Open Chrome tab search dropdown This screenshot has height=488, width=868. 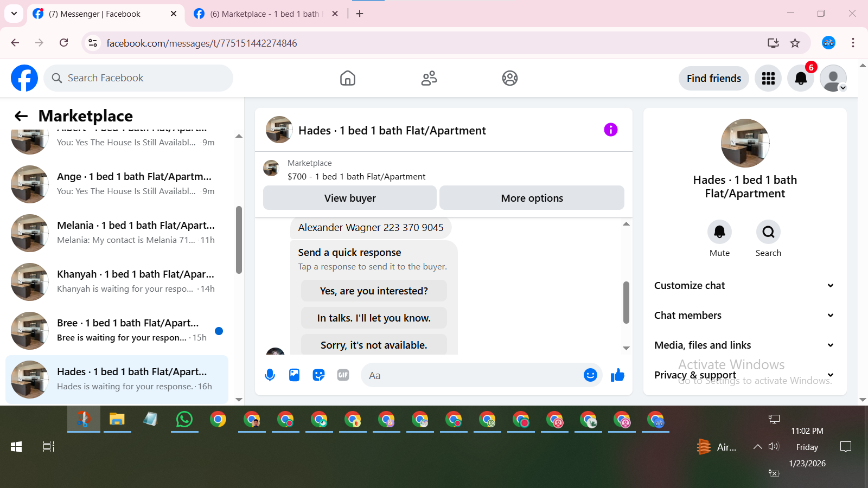coord(14,14)
